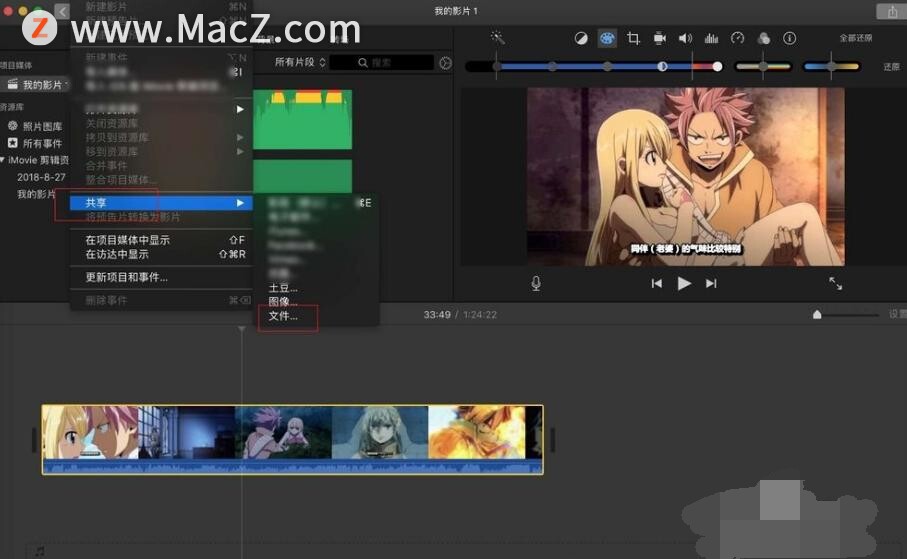Image resolution: width=907 pixels, height=559 pixels.
Task: Open the color balance tool
Action: (581, 38)
